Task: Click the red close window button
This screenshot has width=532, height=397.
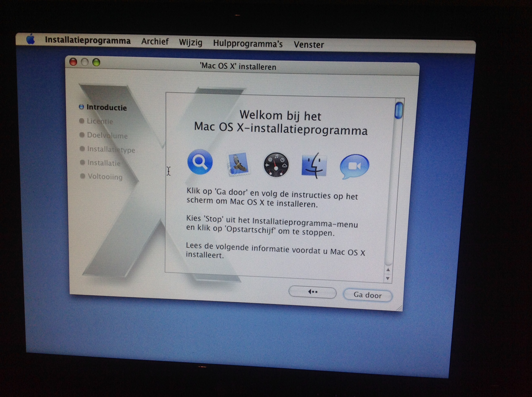Action: pos(73,62)
